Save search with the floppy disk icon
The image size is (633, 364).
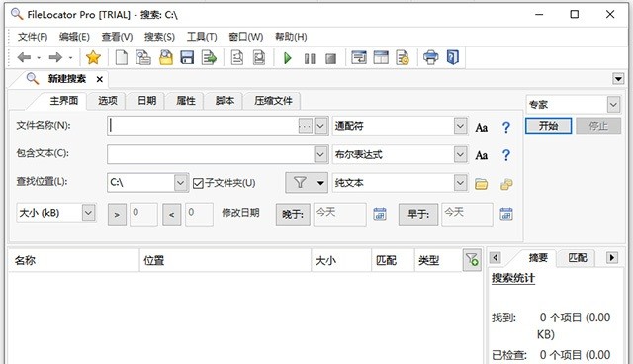click(x=187, y=58)
